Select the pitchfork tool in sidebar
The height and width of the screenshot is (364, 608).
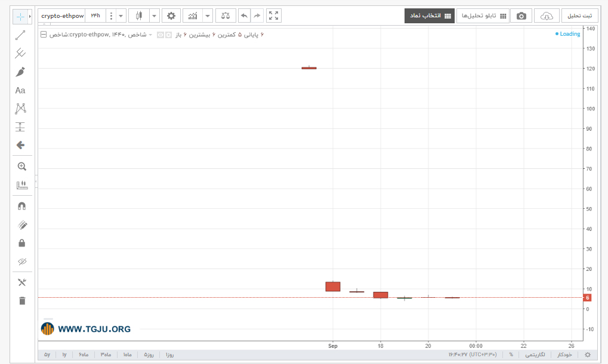point(20,53)
